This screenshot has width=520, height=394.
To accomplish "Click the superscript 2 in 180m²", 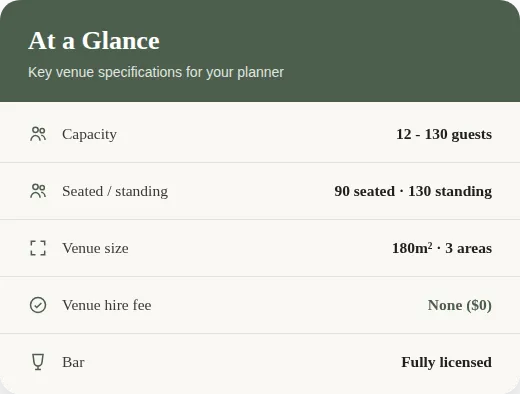I will click(430, 245).
